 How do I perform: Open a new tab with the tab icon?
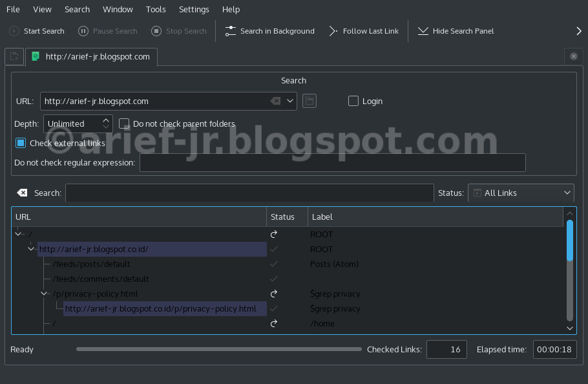click(x=14, y=57)
